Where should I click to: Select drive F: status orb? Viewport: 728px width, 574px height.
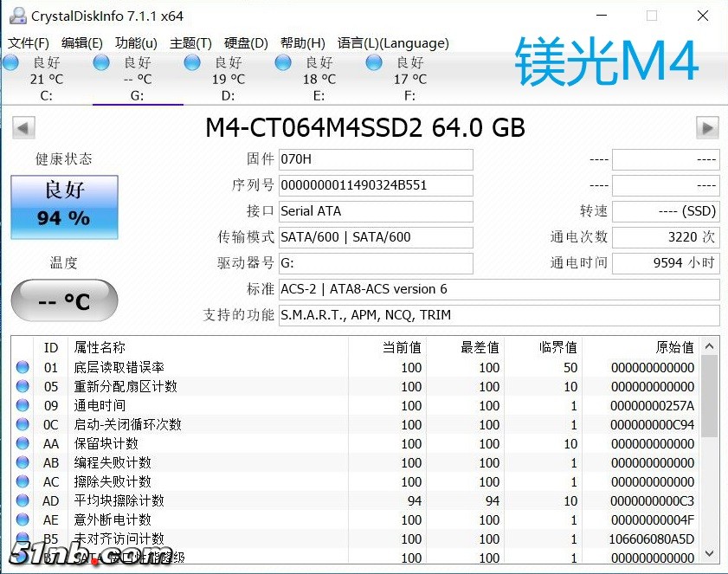coord(374,62)
